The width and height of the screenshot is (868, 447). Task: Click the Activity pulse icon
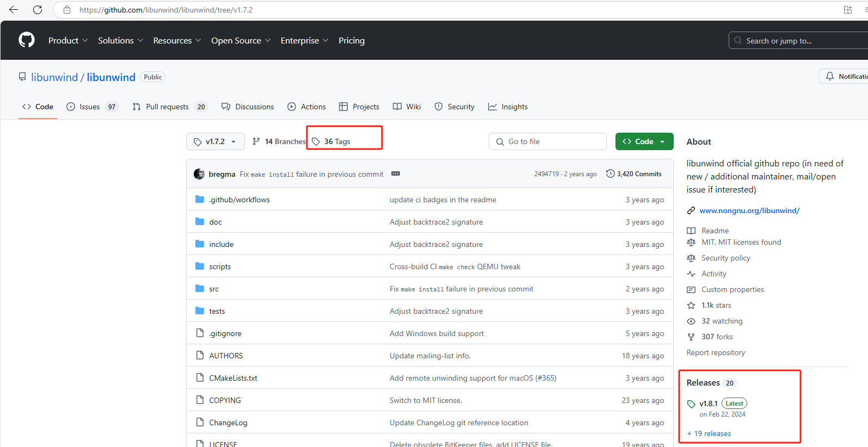coord(691,274)
